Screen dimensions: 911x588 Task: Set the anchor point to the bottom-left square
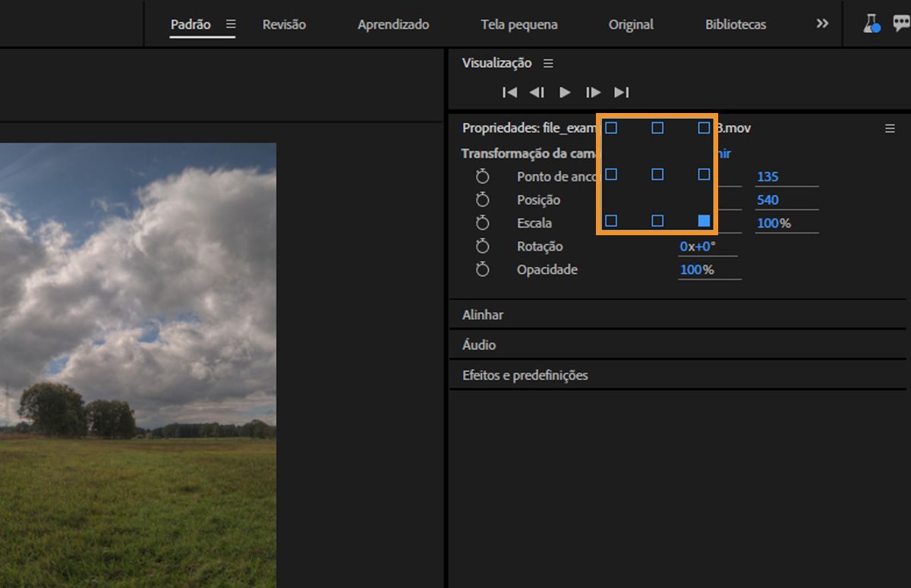[x=611, y=221]
